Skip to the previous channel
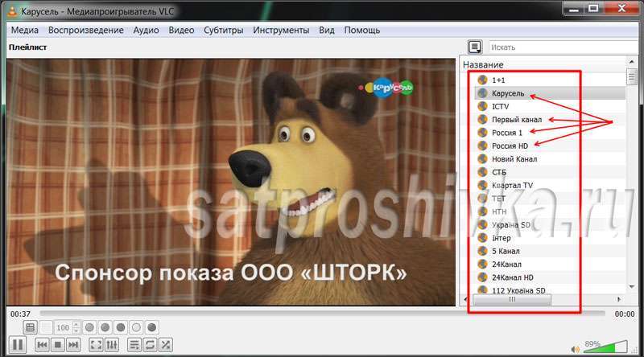Screen dimensions: 644x357 pyautogui.click(x=43, y=345)
